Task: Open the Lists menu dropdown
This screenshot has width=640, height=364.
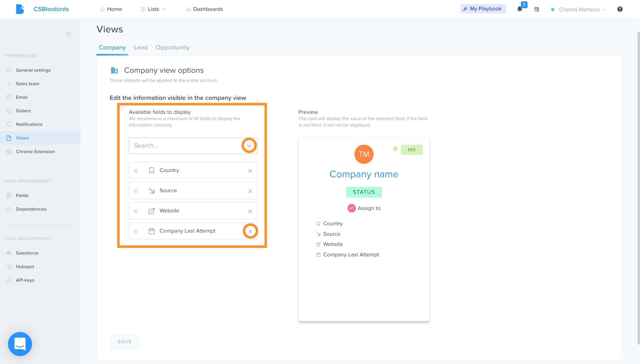Action: 153,9
